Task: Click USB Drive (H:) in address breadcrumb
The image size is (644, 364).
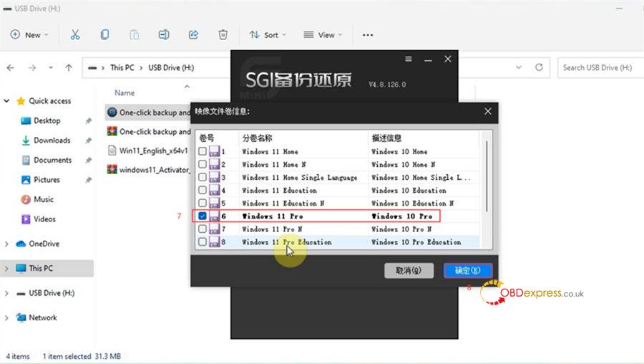Action: coord(171,68)
